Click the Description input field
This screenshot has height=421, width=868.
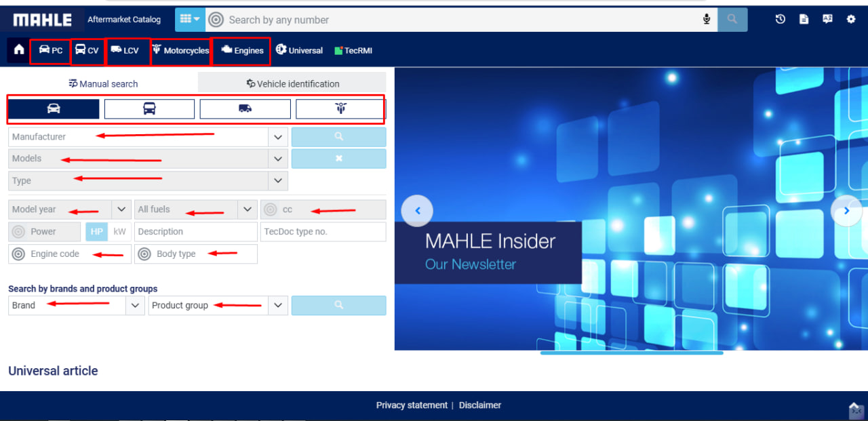coord(196,232)
